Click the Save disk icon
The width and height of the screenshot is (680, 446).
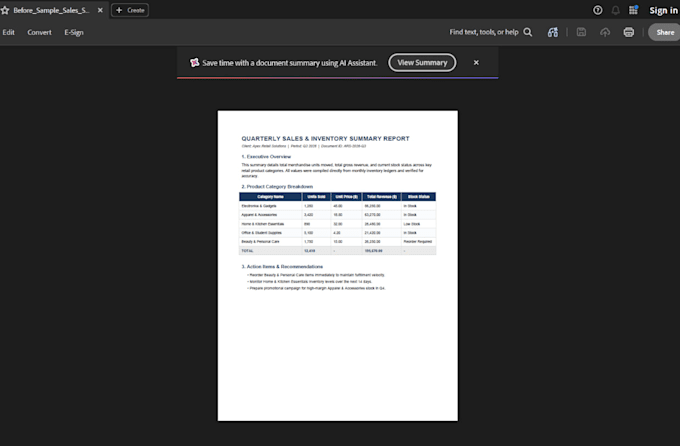pos(581,32)
